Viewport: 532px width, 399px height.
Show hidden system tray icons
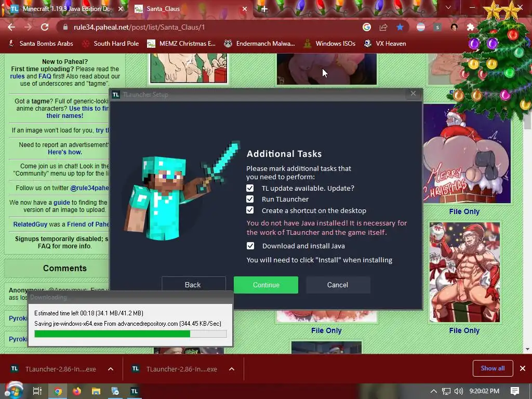pos(434,391)
